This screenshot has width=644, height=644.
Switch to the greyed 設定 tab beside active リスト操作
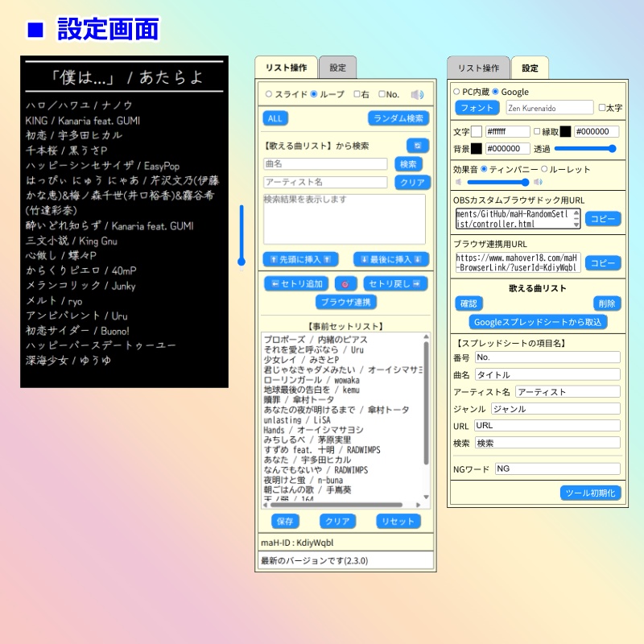pos(337,68)
